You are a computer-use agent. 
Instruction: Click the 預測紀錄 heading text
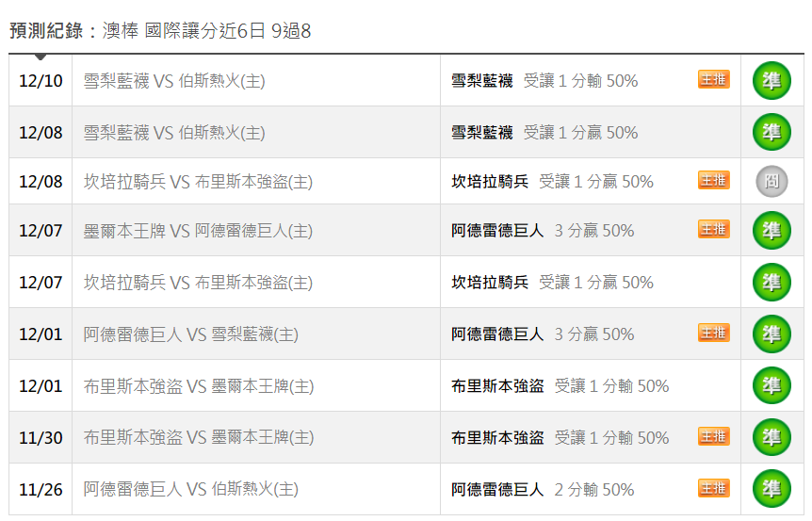[x=46, y=30]
